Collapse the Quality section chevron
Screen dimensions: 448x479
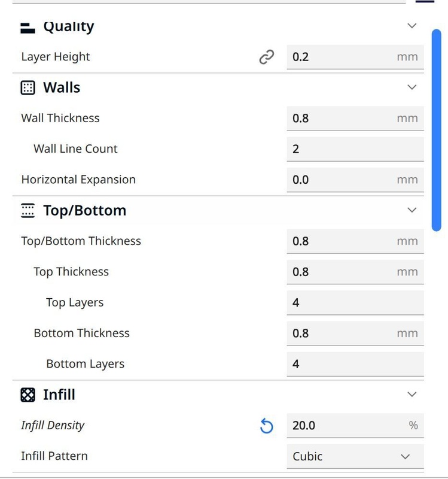[412, 26]
